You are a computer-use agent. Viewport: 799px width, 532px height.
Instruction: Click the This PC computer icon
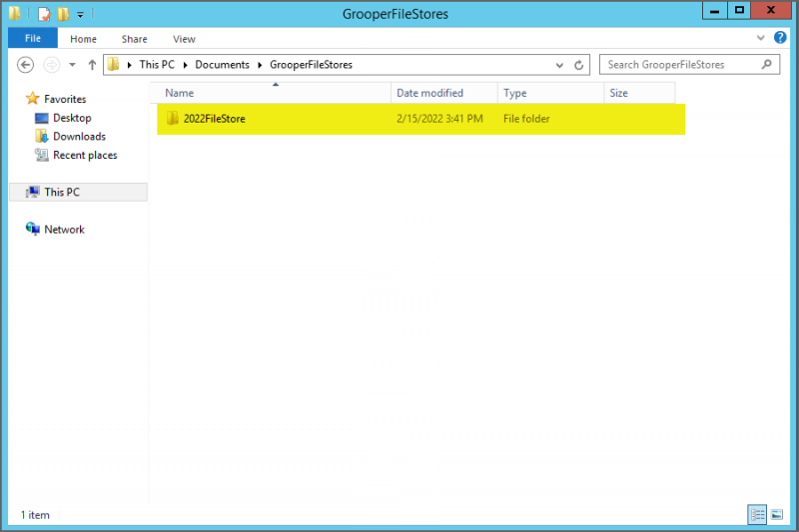33,192
